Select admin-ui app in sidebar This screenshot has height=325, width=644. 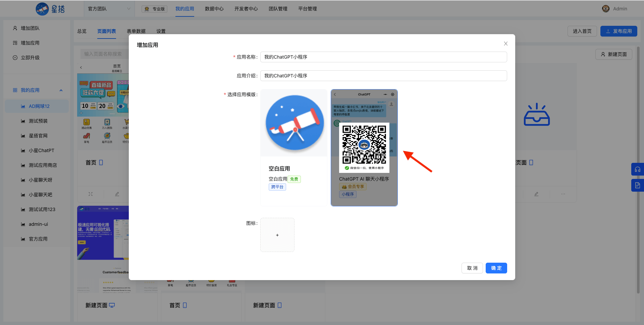pos(37,224)
